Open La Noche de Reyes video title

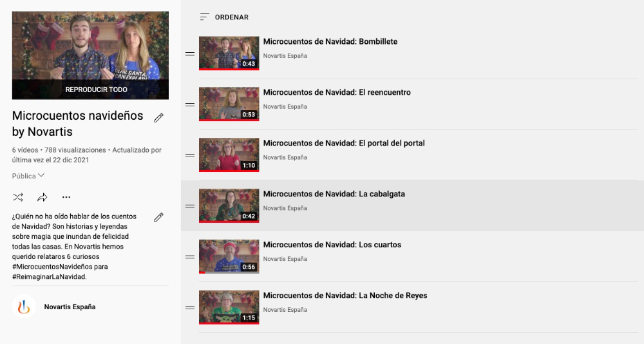pyautogui.click(x=345, y=296)
